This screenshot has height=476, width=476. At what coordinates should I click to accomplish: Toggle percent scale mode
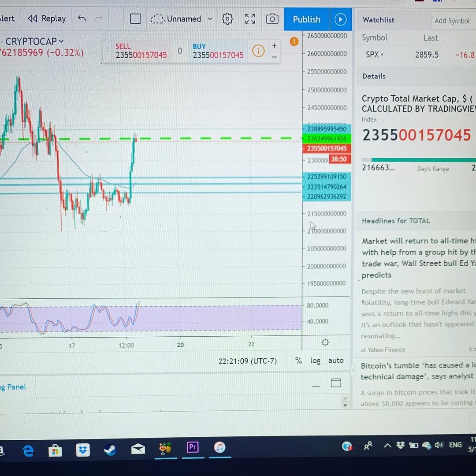[298, 361]
